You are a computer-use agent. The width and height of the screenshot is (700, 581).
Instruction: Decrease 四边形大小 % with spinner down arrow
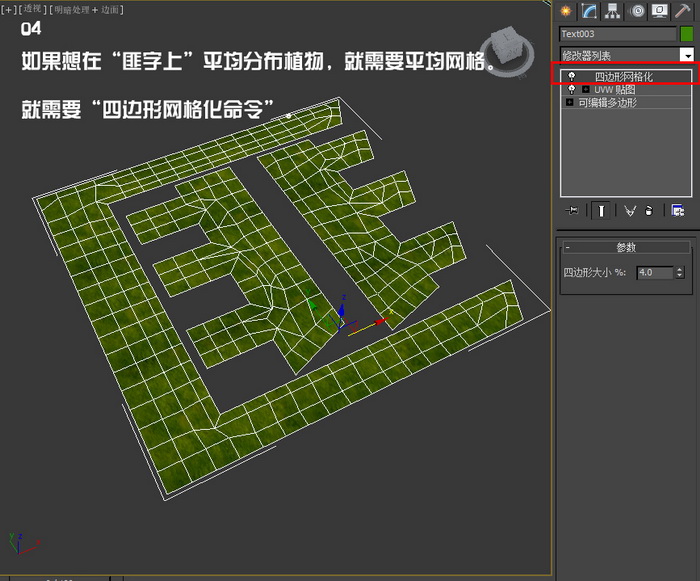[x=679, y=276]
